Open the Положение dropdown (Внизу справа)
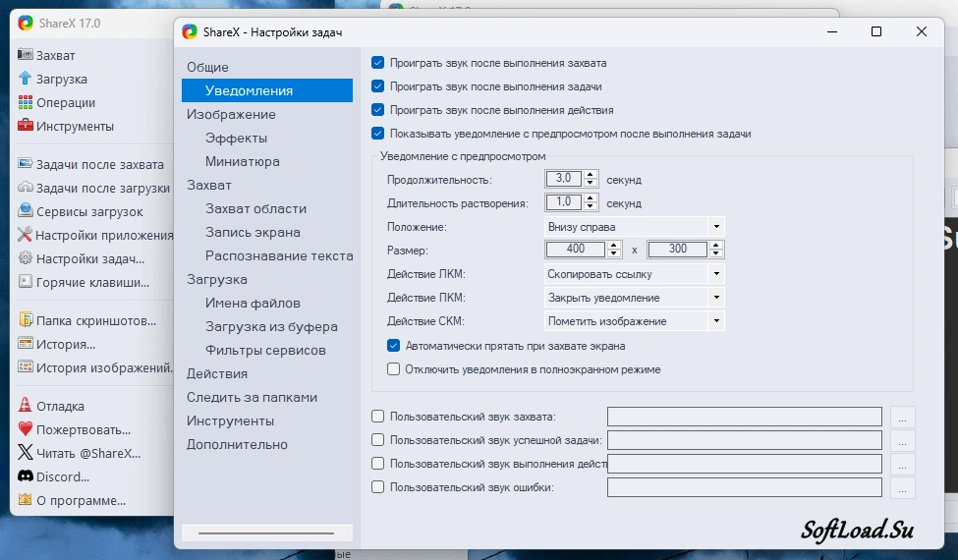The image size is (958, 560). pos(634,227)
